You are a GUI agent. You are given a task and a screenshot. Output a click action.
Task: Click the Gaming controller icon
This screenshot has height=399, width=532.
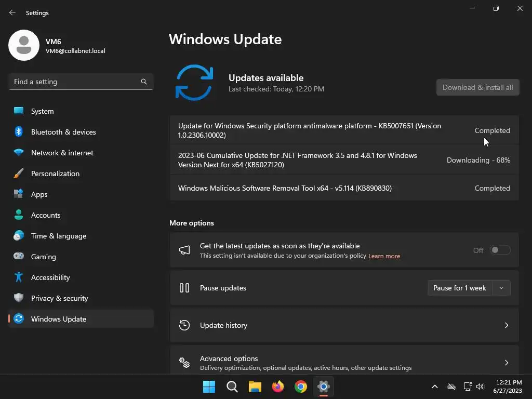[19, 256]
